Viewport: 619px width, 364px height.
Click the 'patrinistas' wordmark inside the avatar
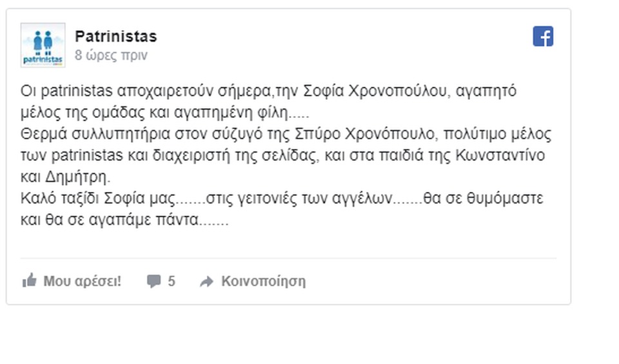tap(43, 60)
